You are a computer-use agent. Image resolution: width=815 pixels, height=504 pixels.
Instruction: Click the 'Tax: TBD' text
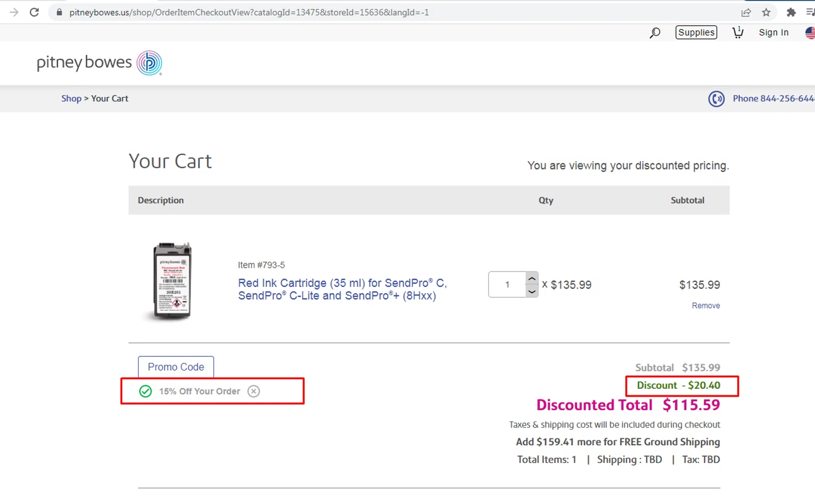701,459
